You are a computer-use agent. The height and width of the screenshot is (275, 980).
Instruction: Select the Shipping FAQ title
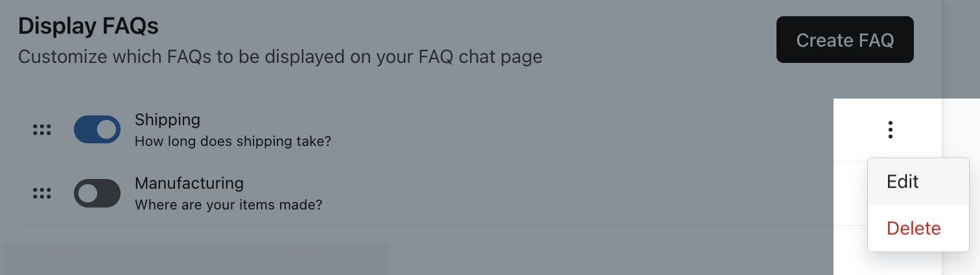(167, 120)
